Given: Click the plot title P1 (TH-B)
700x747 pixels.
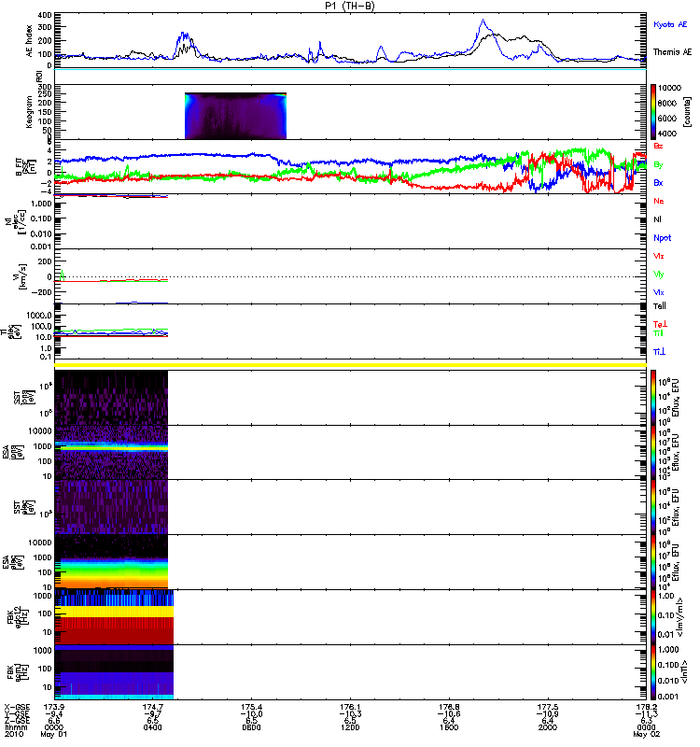Looking at the screenshot, I should click(349, 7).
